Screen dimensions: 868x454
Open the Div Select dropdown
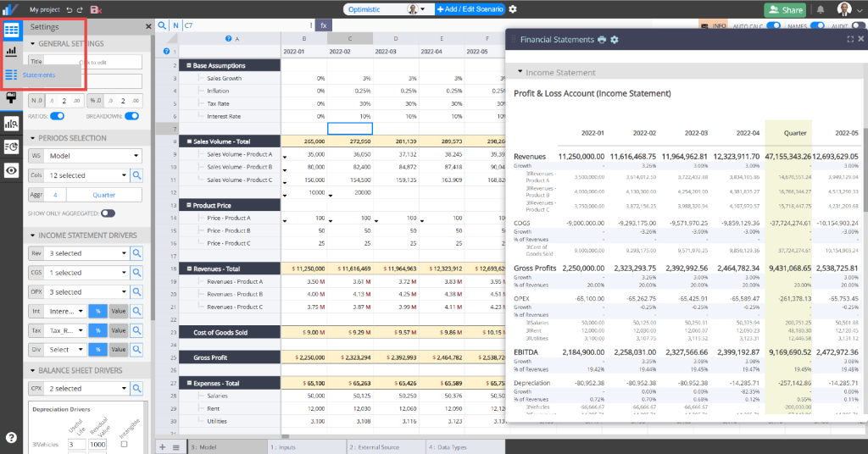click(66, 350)
